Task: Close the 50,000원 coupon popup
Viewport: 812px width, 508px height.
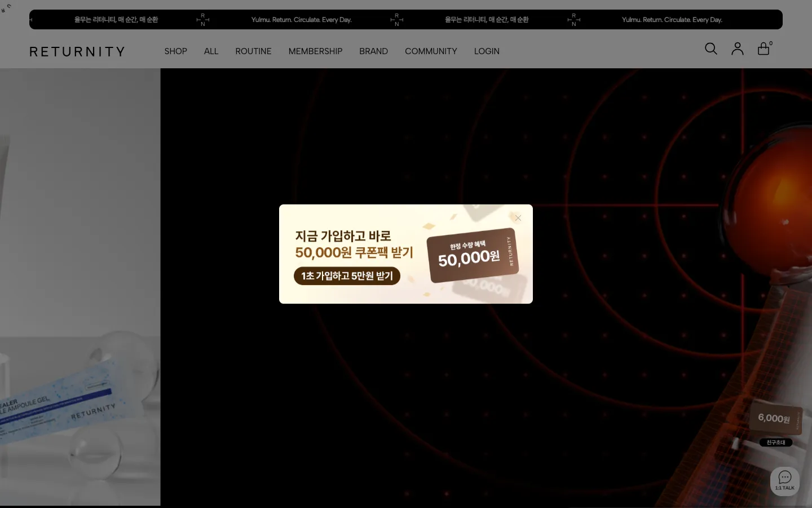Action: pos(518,218)
